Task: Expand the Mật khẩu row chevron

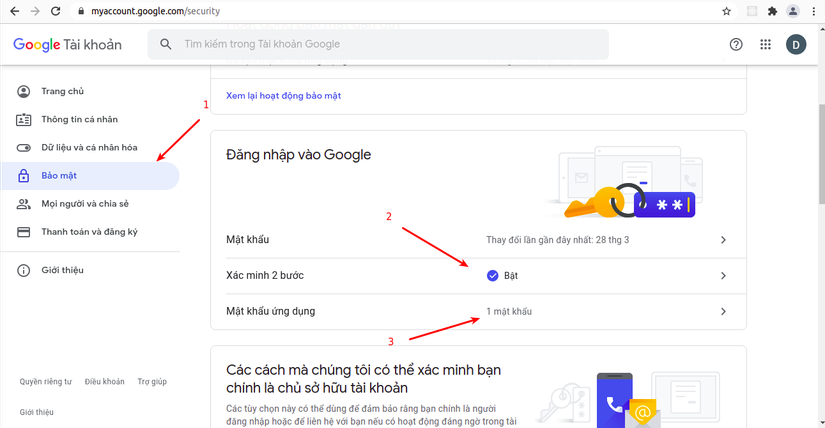Action: click(x=723, y=240)
